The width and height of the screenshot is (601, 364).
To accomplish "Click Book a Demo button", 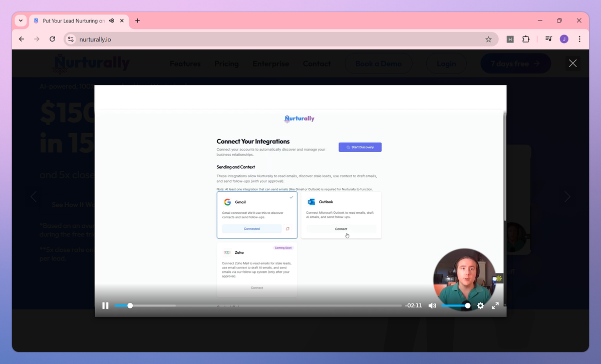I will (379, 64).
